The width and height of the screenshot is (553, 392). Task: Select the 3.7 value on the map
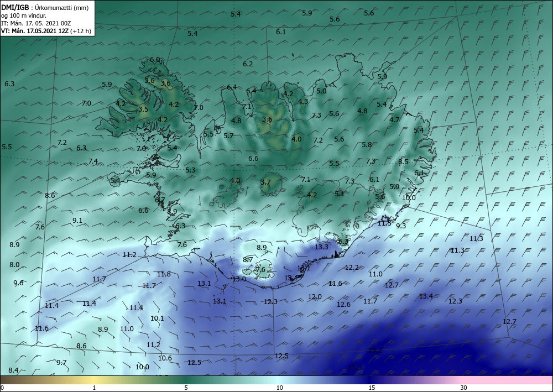265,182
